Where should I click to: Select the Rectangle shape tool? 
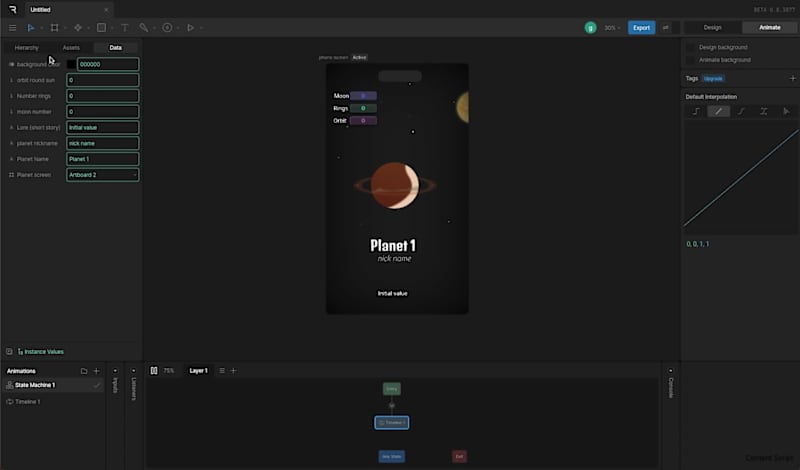102,28
